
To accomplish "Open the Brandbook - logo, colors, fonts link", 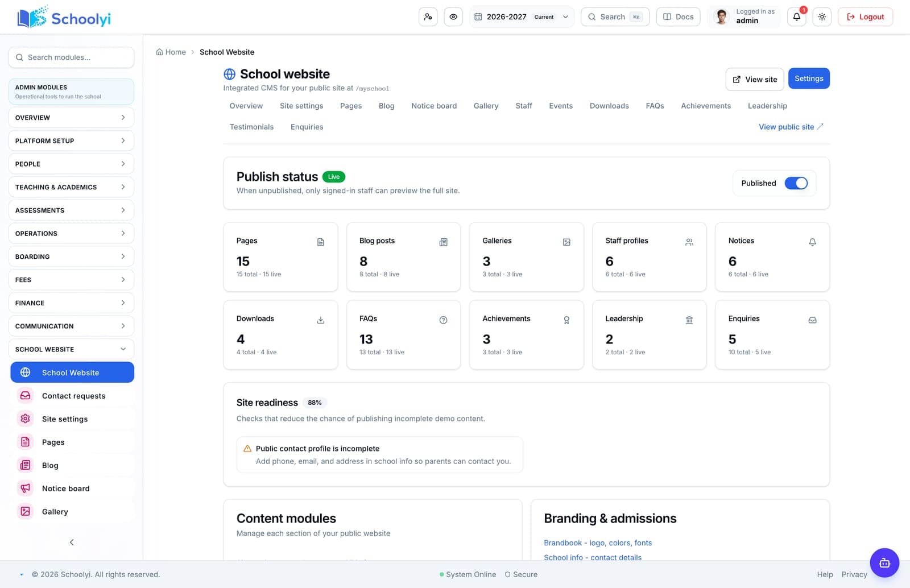I will (x=598, y=543).
